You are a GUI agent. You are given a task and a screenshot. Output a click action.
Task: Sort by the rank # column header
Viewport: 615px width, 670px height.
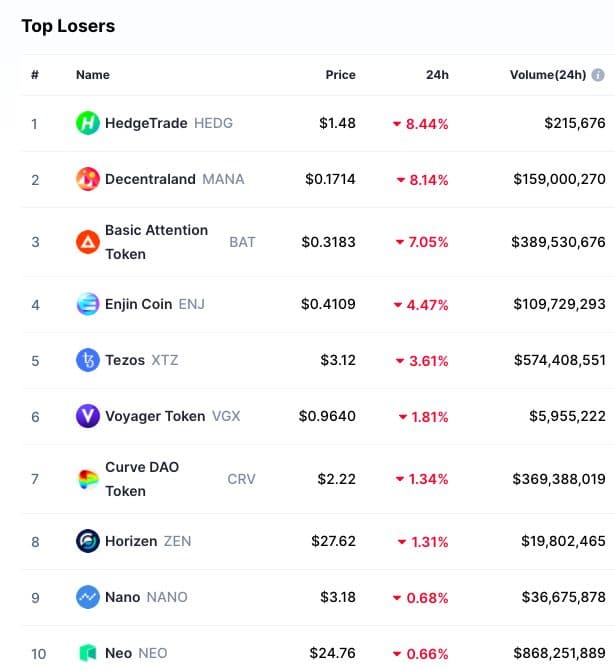click(35, 75)
